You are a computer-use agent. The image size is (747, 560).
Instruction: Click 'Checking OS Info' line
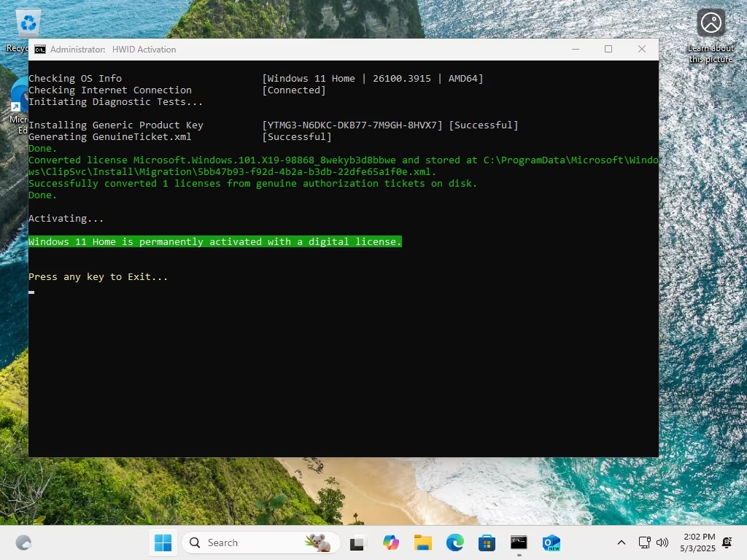coord(75,79)
